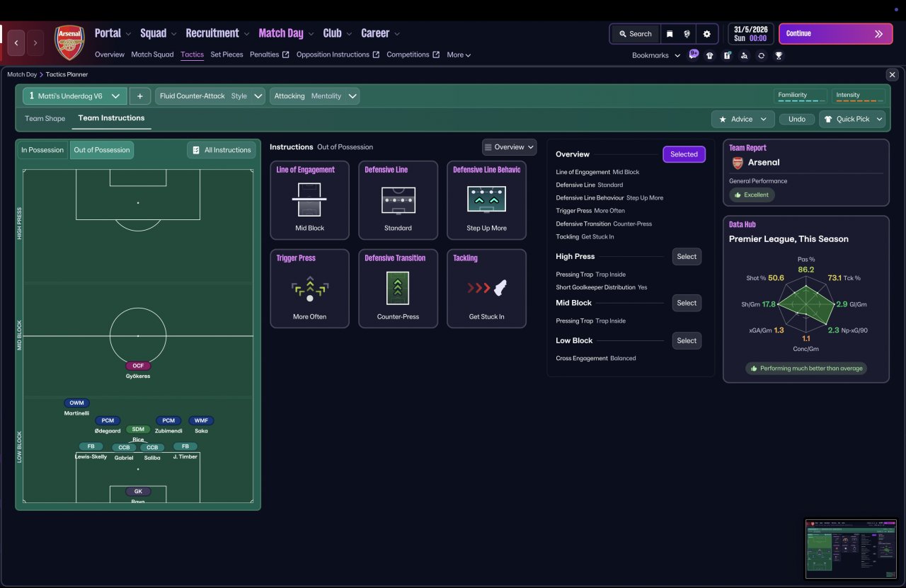
Task: Open the Line of Engagement instruction card
Action: pyautogui.click(x=310, y=200)
